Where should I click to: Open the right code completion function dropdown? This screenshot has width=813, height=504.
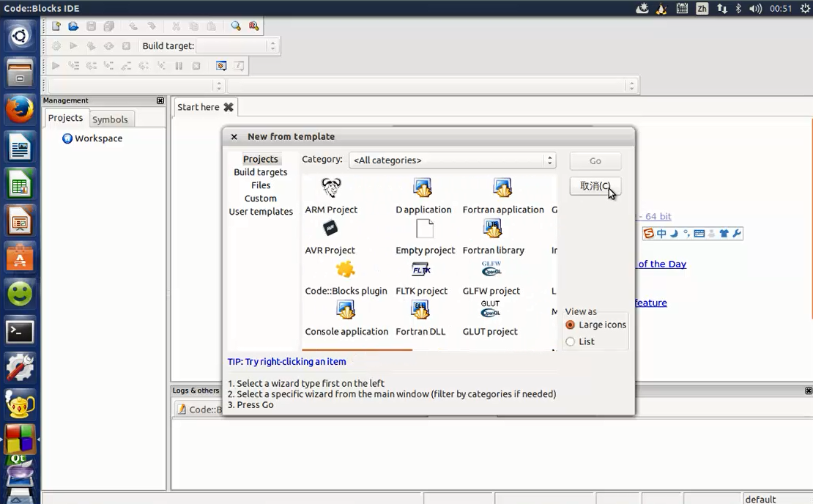(431, 86)
